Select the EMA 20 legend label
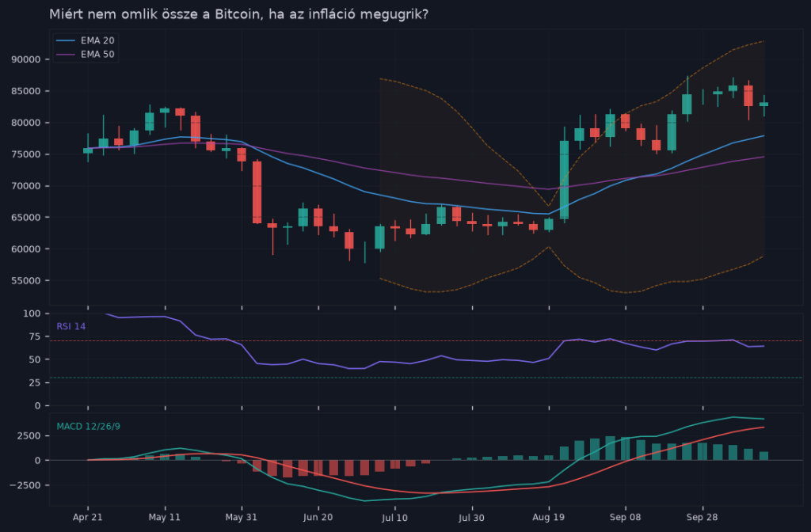Image resolution: width=811 pixels, height=532 pixels. pos(97,40)
